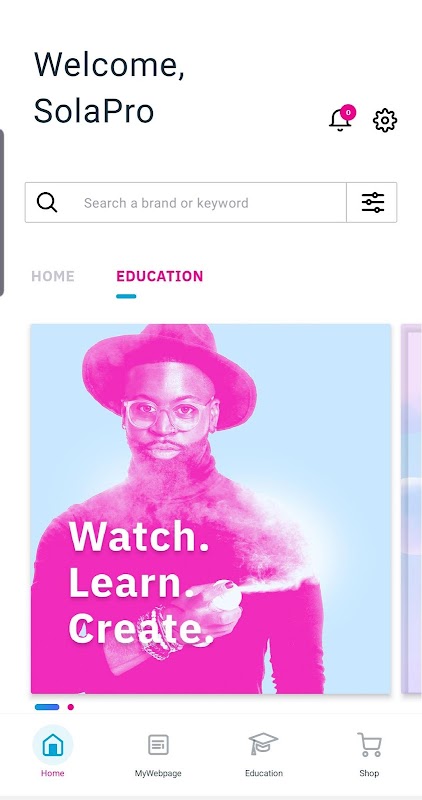
Task: Select the EDUCATION tab
Action: click(x=160, y=276)
